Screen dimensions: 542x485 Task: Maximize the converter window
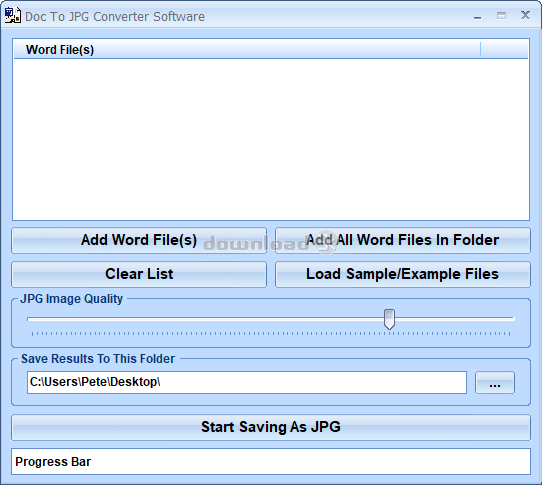click(501, 16)
